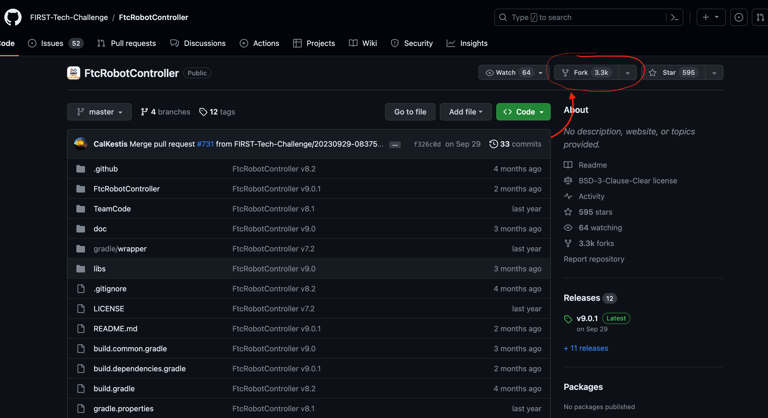
Task: Switch to the Projects tab
Action: coord(314,43)
